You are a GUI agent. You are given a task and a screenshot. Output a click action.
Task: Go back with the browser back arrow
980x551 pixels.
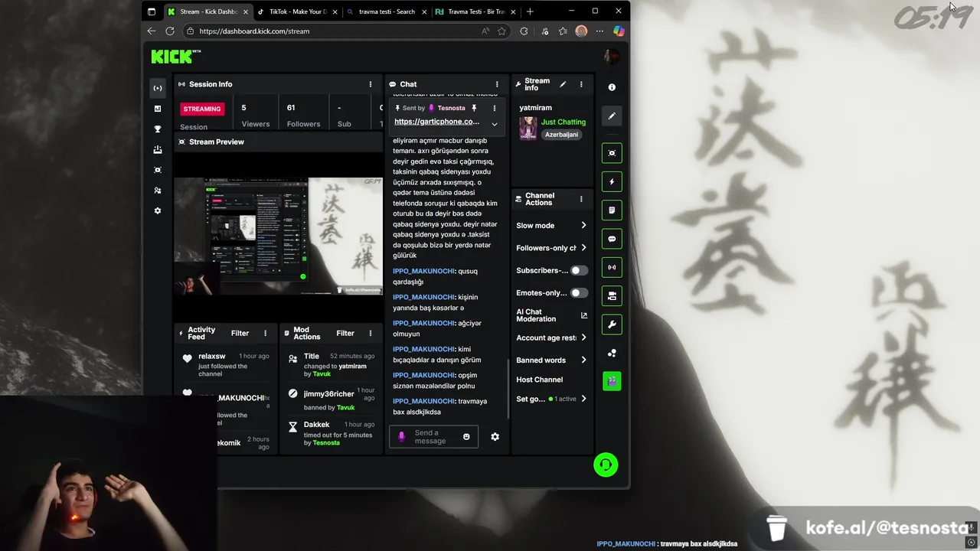coord(152,31)
